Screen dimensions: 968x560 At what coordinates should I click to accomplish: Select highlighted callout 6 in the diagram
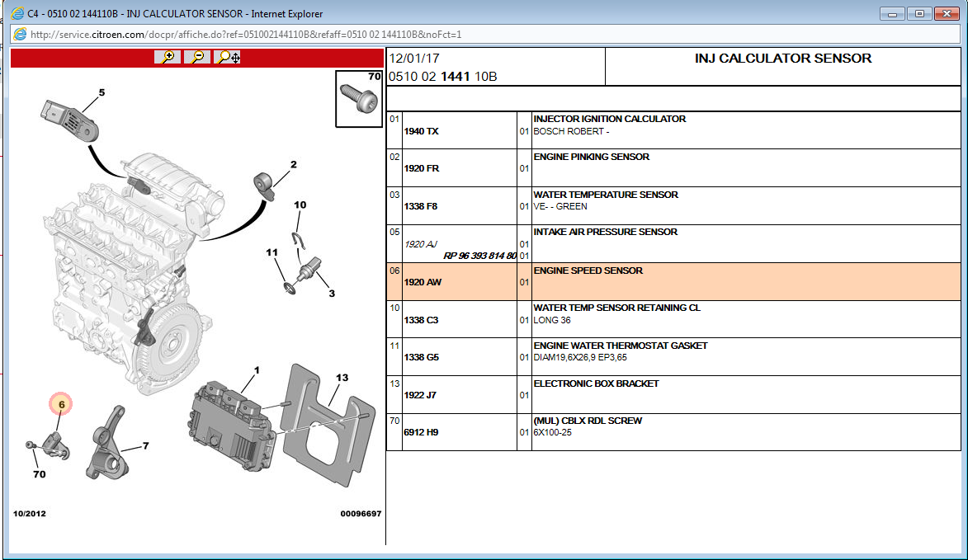point(61,405)
